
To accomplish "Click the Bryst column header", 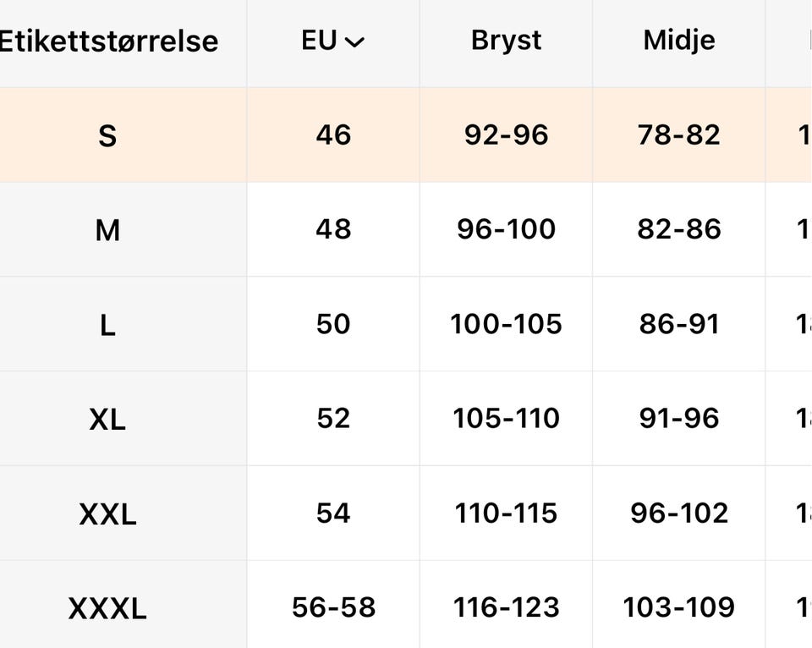I will click(x=506, y=41).
